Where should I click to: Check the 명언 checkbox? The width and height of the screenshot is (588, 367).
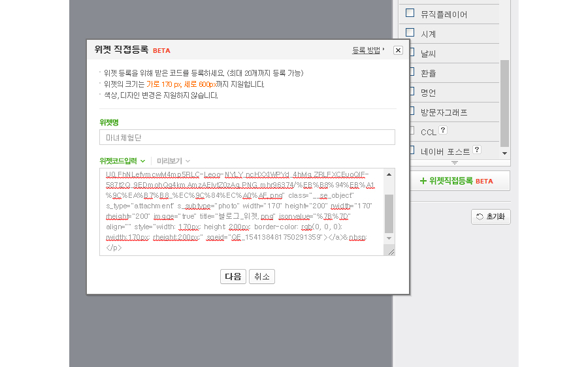click(412, 91)
